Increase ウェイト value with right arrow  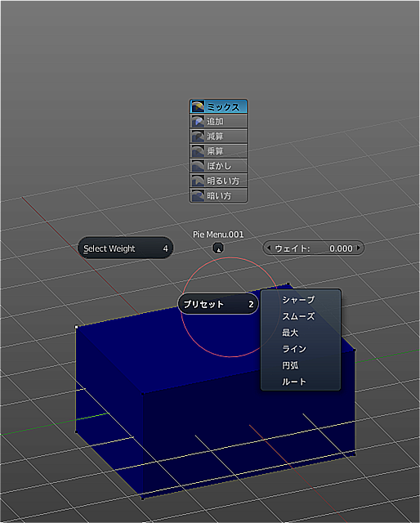click(359, 248)
